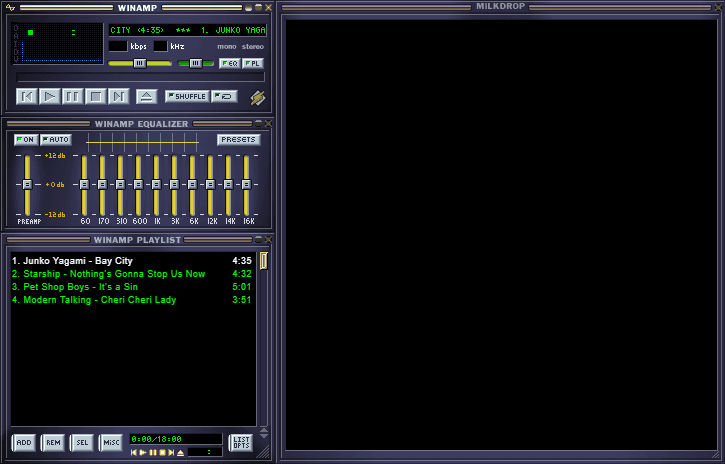This screenshot has width=725, height=464.
Task: Click the playlist mini Eject icon
Action: click(x=180, y=452)
